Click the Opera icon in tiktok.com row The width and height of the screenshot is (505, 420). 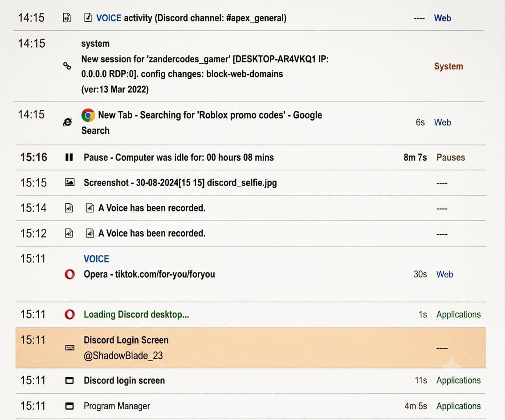pos(69,274)
